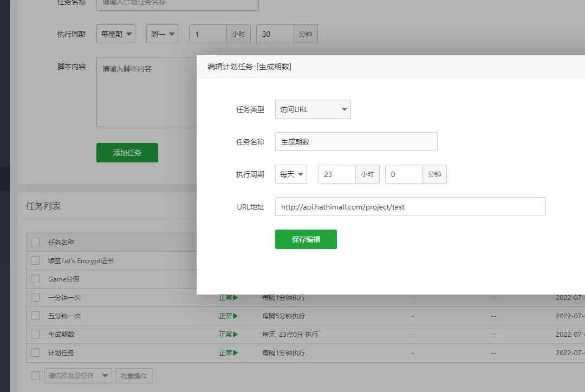This screenshot has width=585, height=392.
Task: Toggle 正常 status of 一分钟一次 task
Action: (x=229, y=298)
